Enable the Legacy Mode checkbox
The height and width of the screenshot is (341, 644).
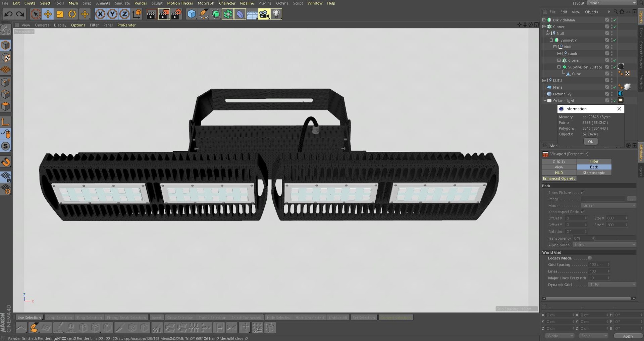click(x=590, y=258)
